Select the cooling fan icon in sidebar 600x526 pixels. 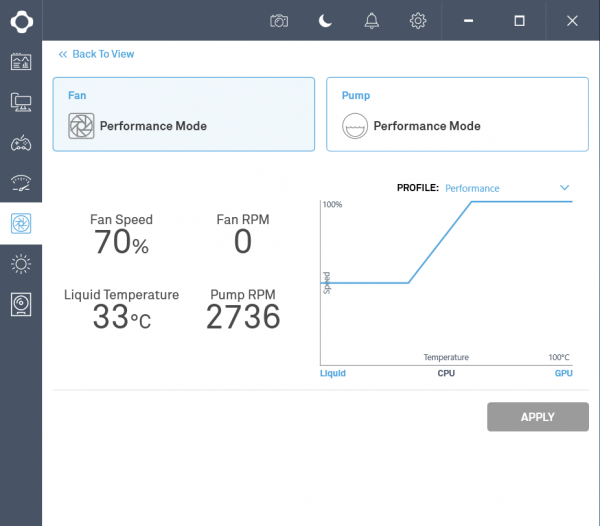tap(21, 223)
